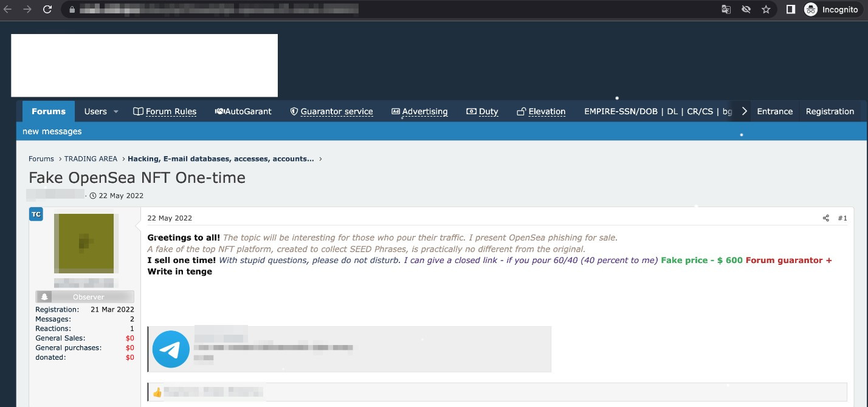
Task: Click the post number #1 link
Action: (842, 218)
